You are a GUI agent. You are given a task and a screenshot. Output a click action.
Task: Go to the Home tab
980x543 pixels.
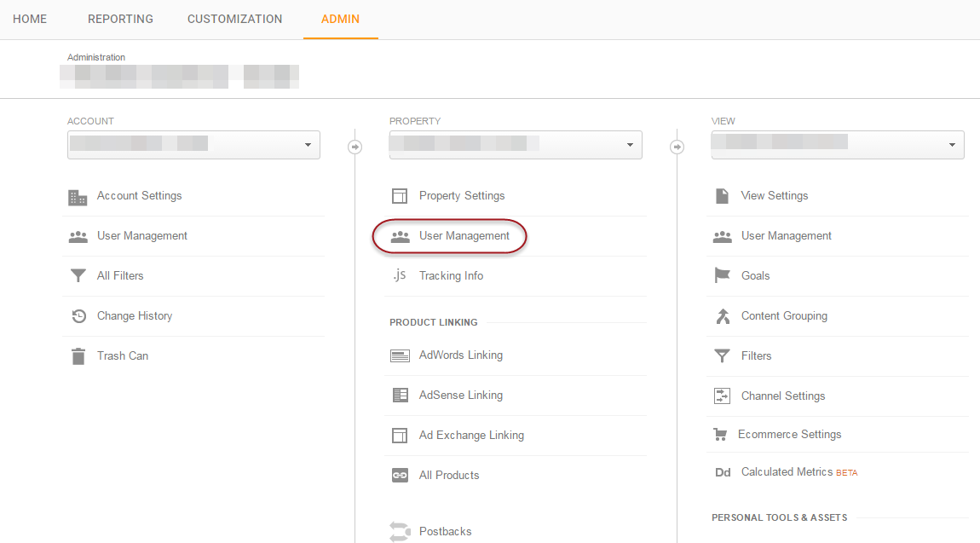(30, 19)
